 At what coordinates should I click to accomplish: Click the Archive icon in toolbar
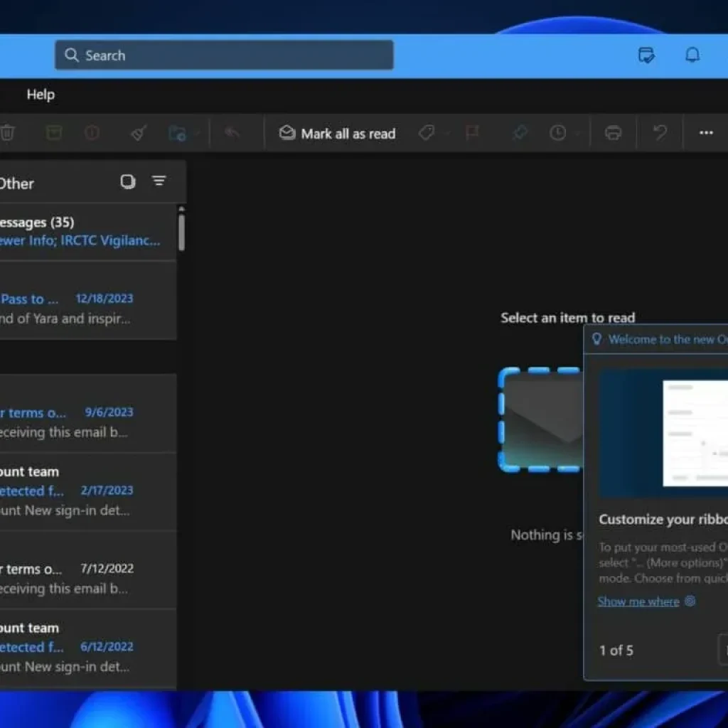[53, 133]
